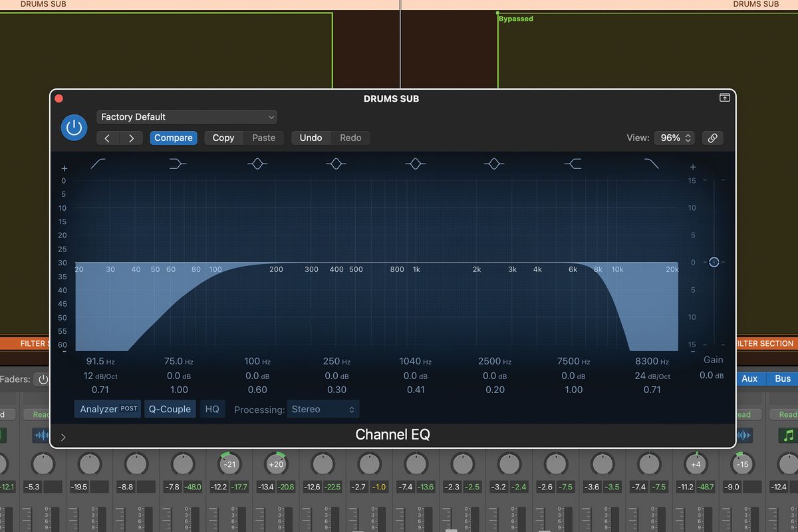Open the Processing Stereo dropdown
The width and height of the screenshot is (798, 532).
coord(323,410)
